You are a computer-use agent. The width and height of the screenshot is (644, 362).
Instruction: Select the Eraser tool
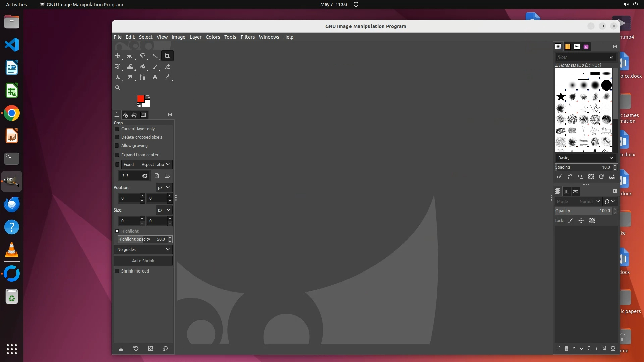167,67
